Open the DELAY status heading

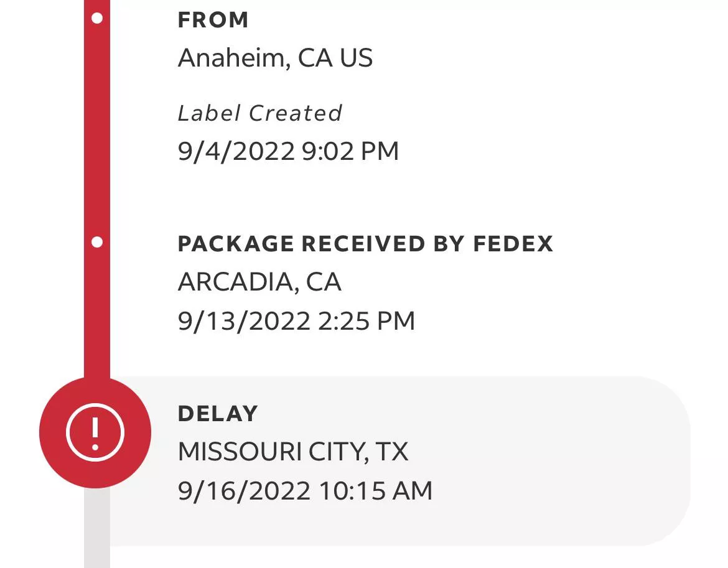click(218, 414)
